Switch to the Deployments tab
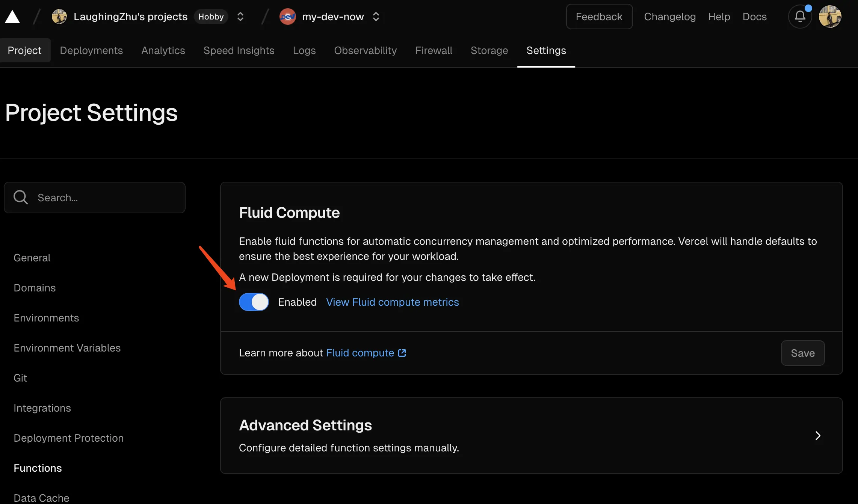Image resolution: width=858 pixels, height=504 pixels. [x=91, y=50]
